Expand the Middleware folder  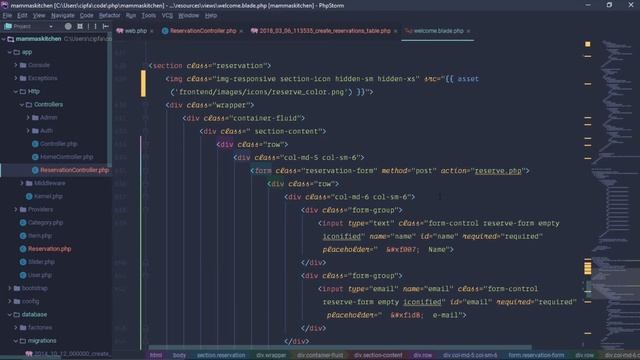[x=22, y=183]
